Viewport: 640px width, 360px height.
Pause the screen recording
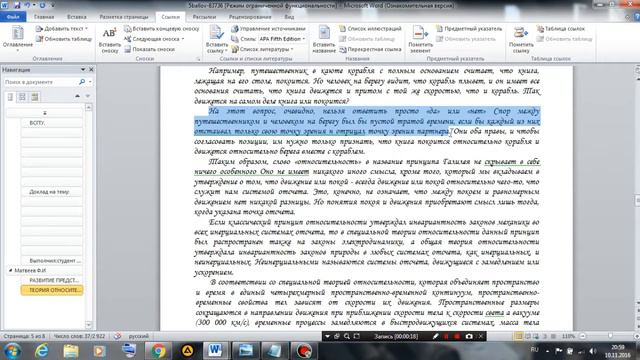(446, 336)
